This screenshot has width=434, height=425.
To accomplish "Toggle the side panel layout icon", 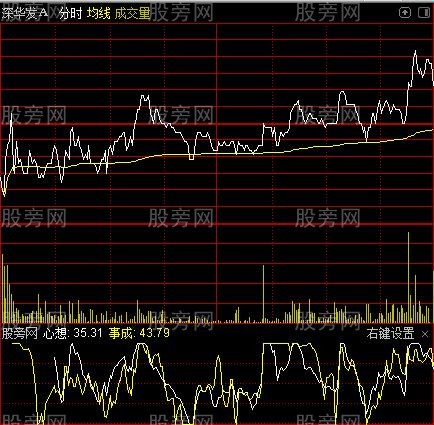I will tap(424, 13).
